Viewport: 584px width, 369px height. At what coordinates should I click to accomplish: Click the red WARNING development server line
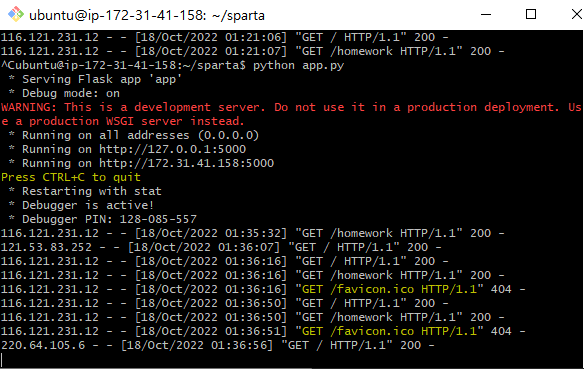(x=291, y=107)
